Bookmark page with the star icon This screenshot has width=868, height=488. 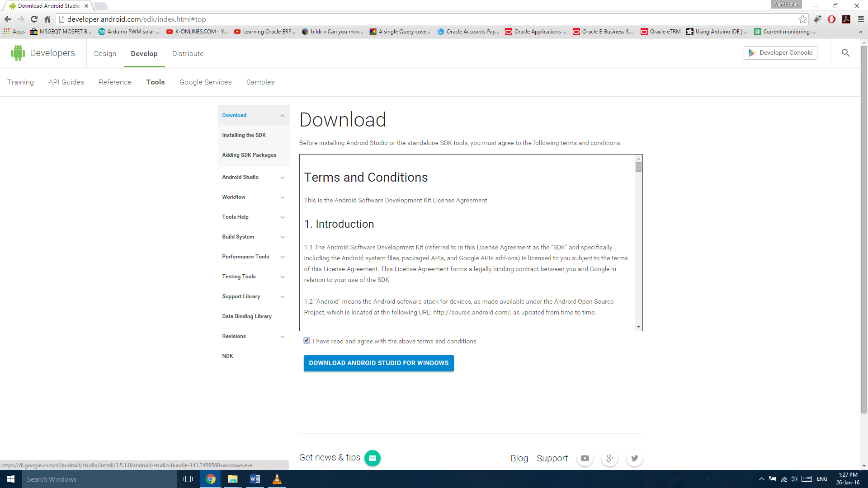pos(802,19)
